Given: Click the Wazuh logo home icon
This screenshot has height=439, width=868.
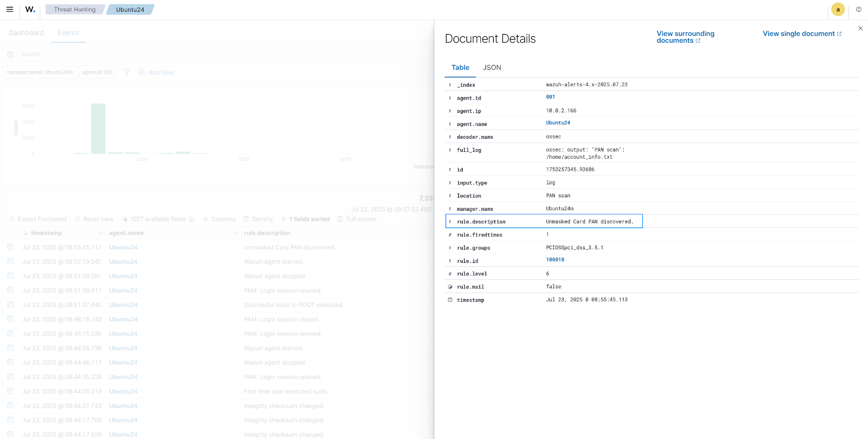Looking at the screenshot, I should [x=30, y=9].
